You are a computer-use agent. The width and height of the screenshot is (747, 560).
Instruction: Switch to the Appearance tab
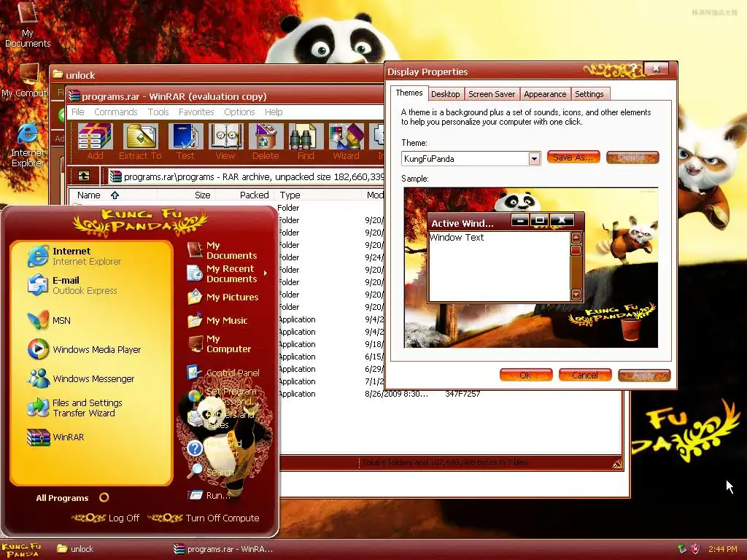tap(545, 94)
